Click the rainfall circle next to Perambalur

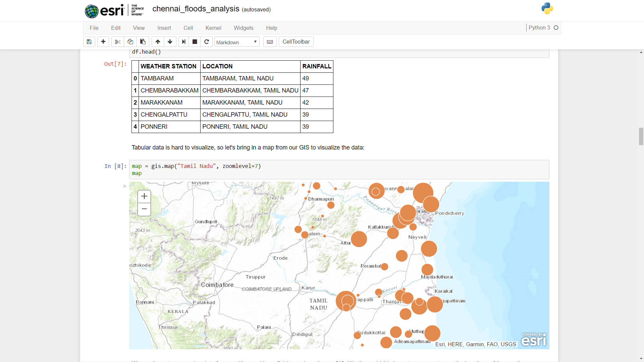click(385, 266)
